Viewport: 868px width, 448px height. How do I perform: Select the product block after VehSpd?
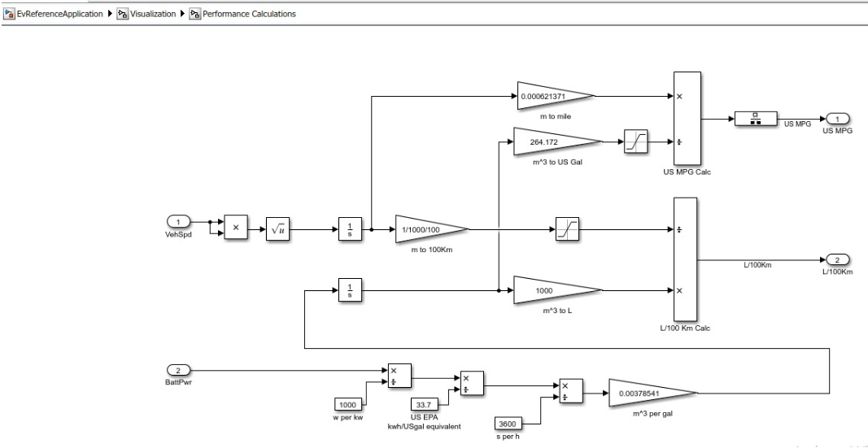coord(236,227)
